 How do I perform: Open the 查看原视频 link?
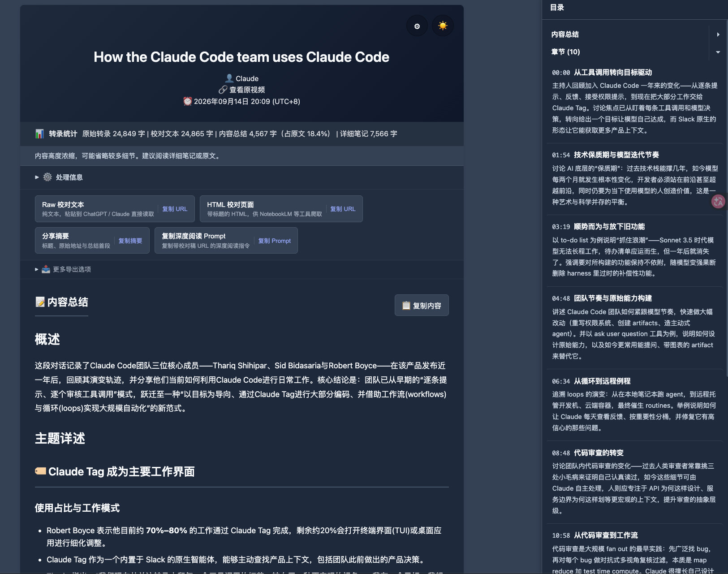[247, 90]
